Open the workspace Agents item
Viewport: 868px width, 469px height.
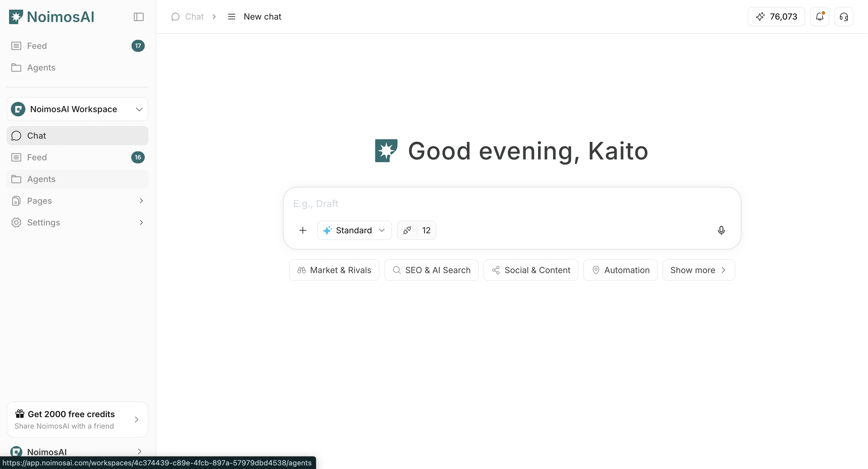78,179
